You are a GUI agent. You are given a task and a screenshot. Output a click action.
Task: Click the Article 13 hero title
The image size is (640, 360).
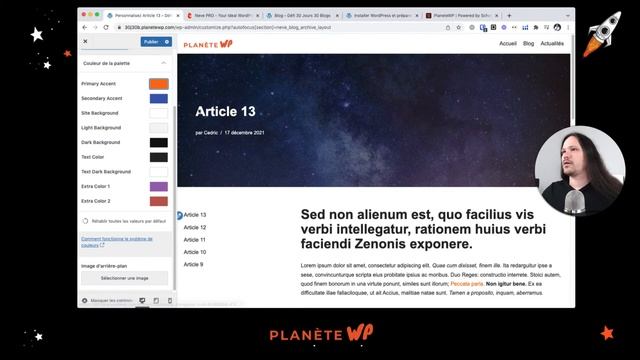[225, 111]
